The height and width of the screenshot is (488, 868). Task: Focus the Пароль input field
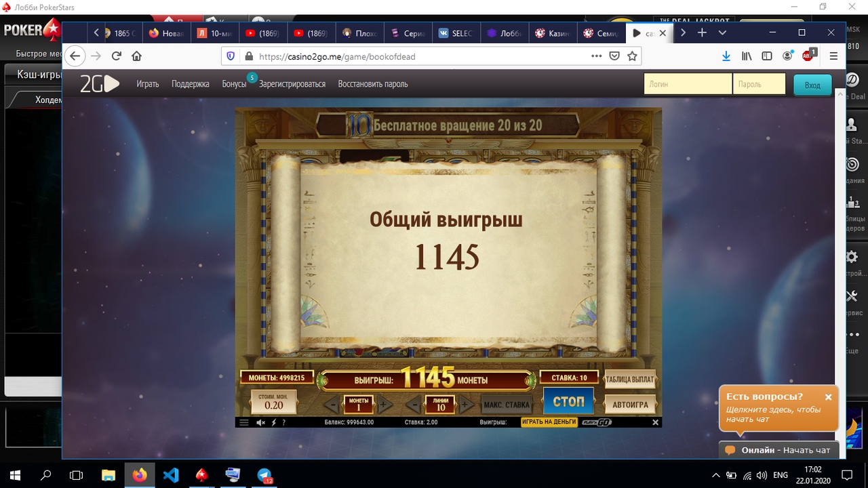(x=759, y=84)
